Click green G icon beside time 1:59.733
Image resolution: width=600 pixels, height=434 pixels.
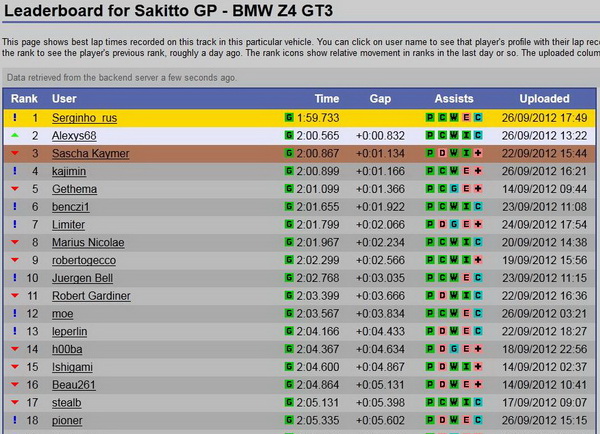point(289,117)
